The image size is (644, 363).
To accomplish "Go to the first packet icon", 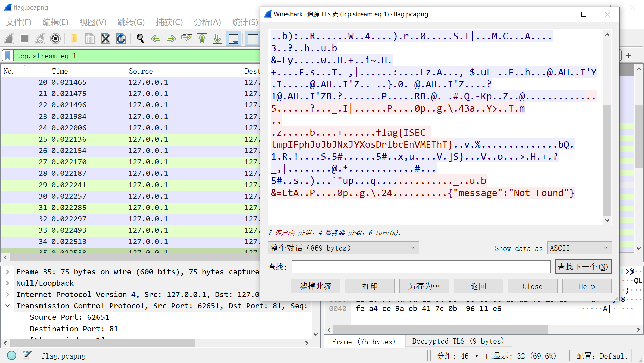I will click(x=202, y=39).
